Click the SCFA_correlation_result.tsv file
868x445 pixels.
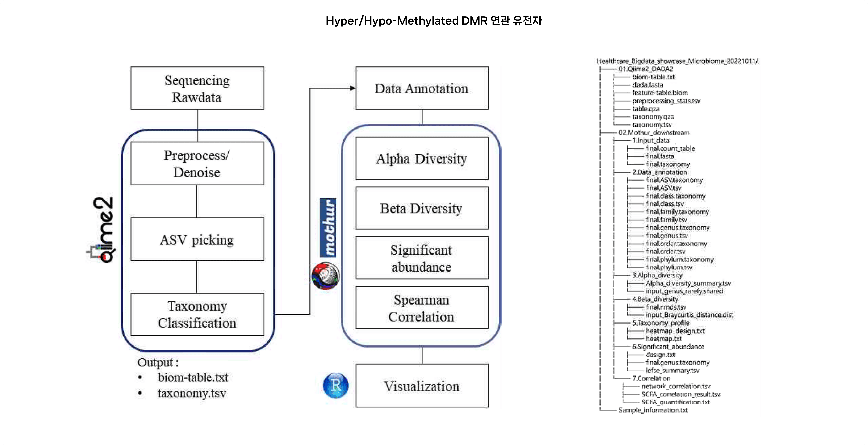point(684,401)
